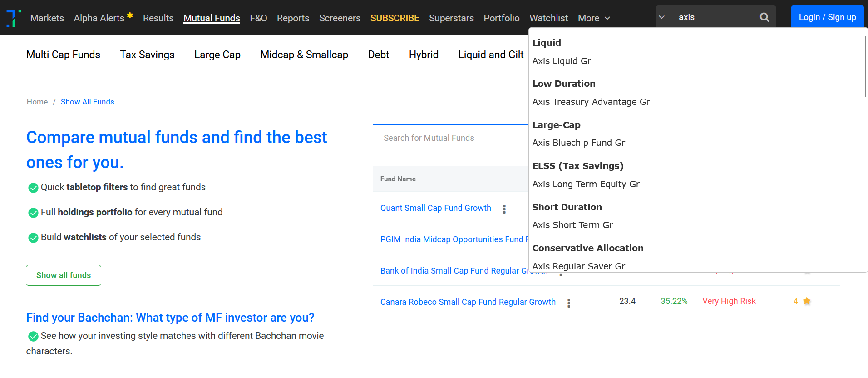Click Show all funds button
Image resolution: width=868 pixels, height=378 pixels.
(64, 275)
